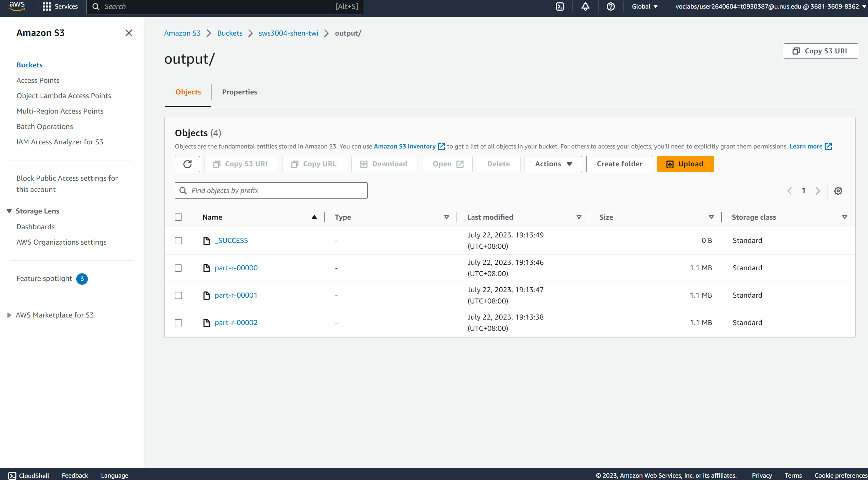This screenshot has width=868, height=480.
Task: Switch to the Properties tab
Action: click(239, 92)
